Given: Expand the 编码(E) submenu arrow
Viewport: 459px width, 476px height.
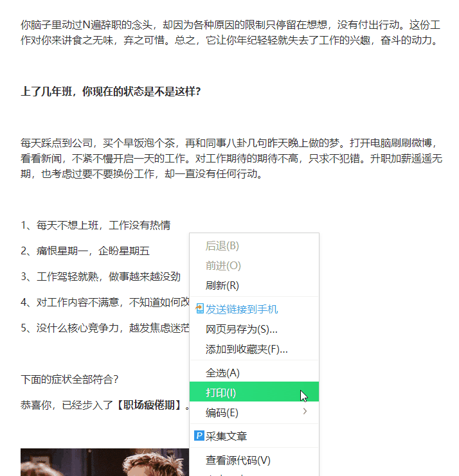Looking at the screenshot, I should click(305, 411).
